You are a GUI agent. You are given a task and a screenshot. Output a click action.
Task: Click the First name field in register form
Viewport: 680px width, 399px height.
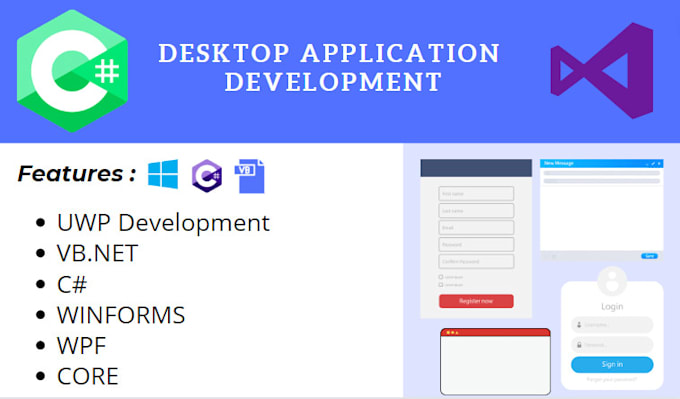[x=476, y=193]
